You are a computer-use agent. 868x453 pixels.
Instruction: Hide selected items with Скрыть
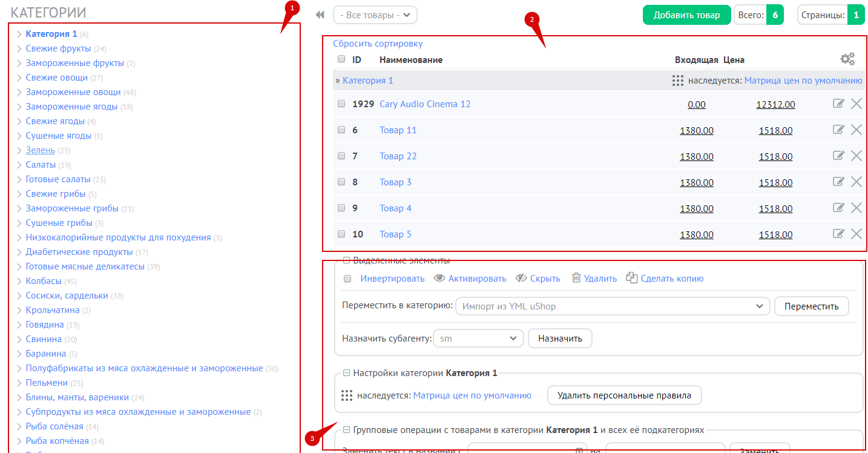[x=538, y=279]
